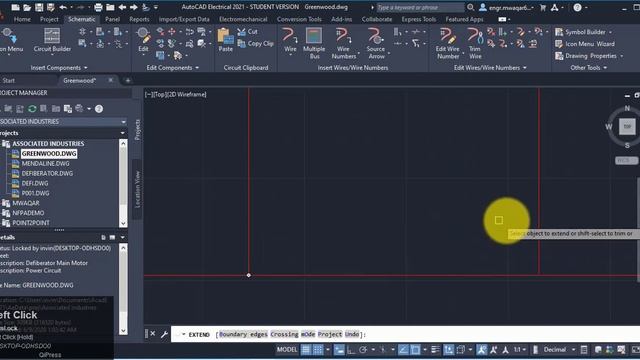Select NFPADEMO project

point(28,213)
